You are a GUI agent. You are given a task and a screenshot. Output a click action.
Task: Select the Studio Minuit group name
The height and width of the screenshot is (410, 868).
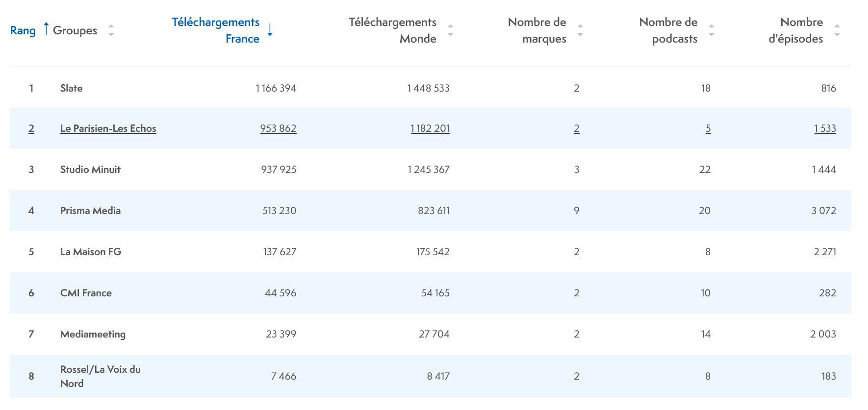click(x=90, y=169)
